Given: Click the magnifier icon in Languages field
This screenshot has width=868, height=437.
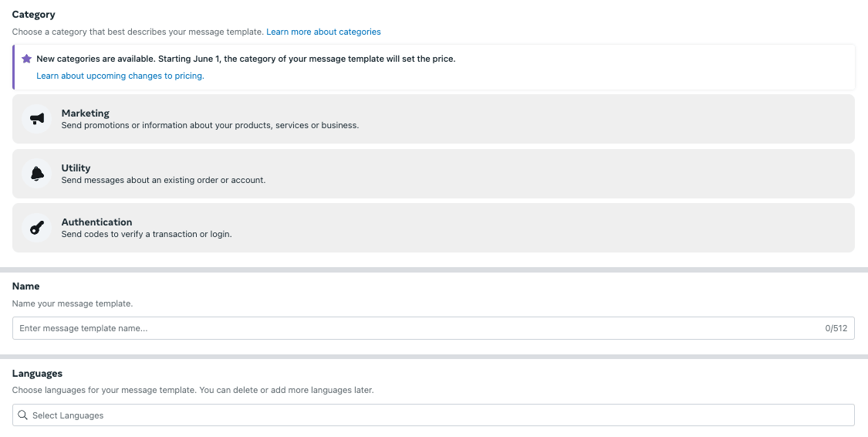Looking at the screenshot, I should click(22, 415).
